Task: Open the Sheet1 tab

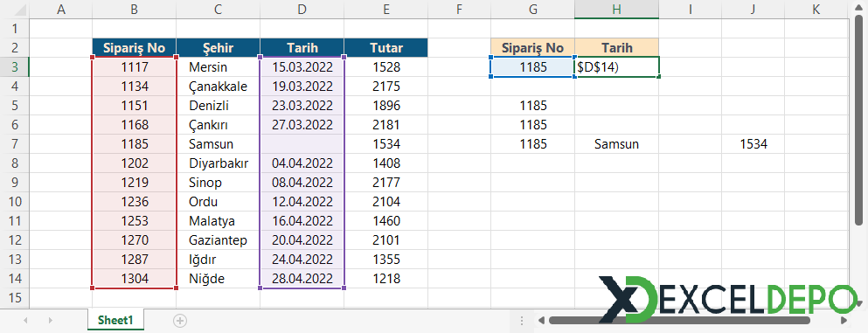Action: (115, 320)
